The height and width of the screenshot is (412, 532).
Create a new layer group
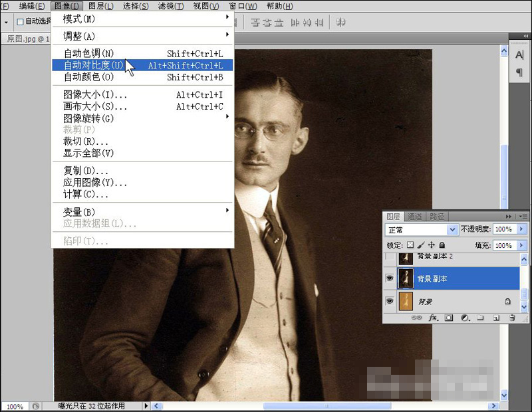coord(480,318)
